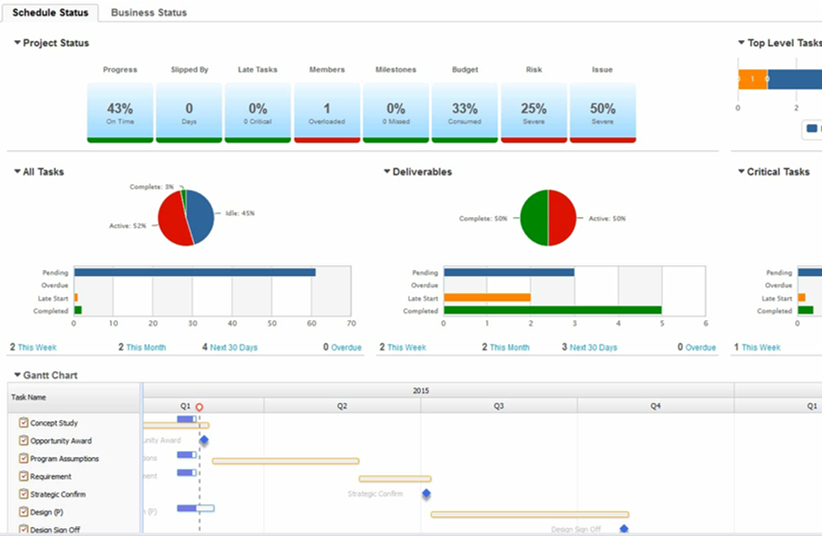Click the Progress 43% status tile
822x536 pixels.
[120, 112]
